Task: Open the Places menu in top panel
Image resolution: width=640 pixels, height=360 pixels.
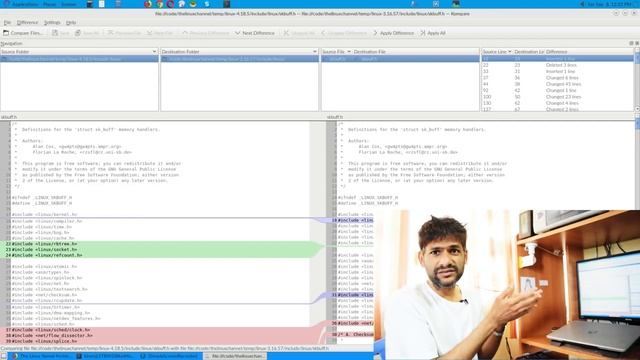Action: click(x=50, y=4)
